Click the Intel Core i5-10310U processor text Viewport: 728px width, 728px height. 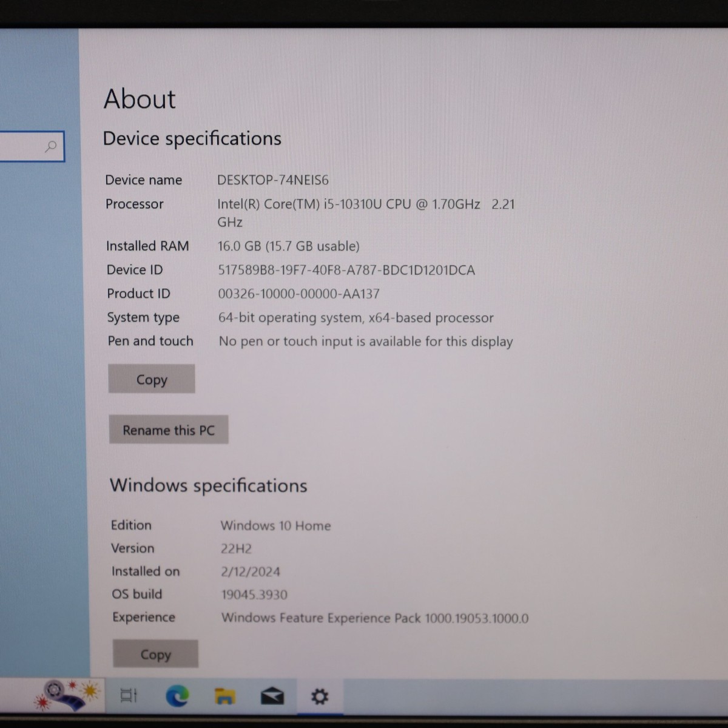pyautogui.click(x=366, y=204)
